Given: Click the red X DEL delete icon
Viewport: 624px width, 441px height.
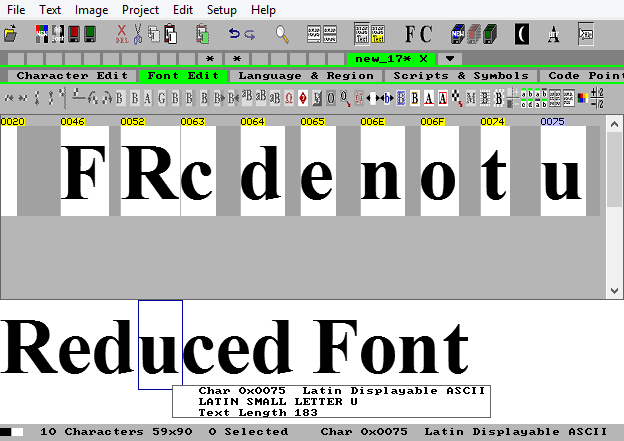Looking at the screenshot, I should coord(122,34).
